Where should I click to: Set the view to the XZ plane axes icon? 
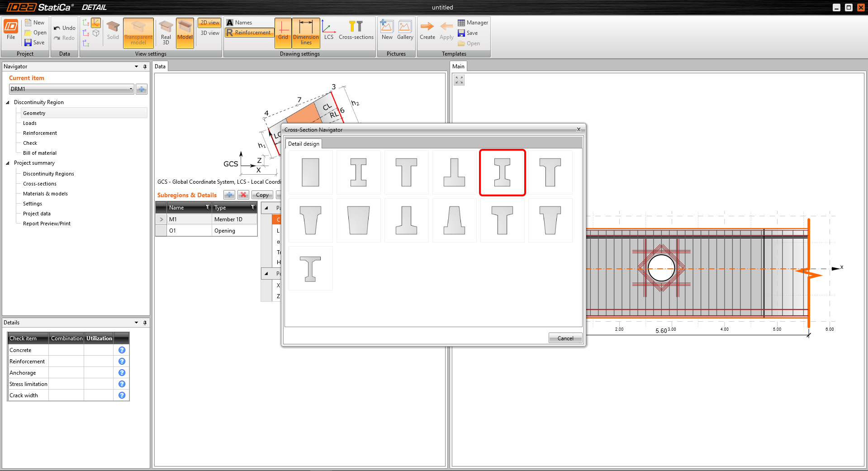pos(86,33)
